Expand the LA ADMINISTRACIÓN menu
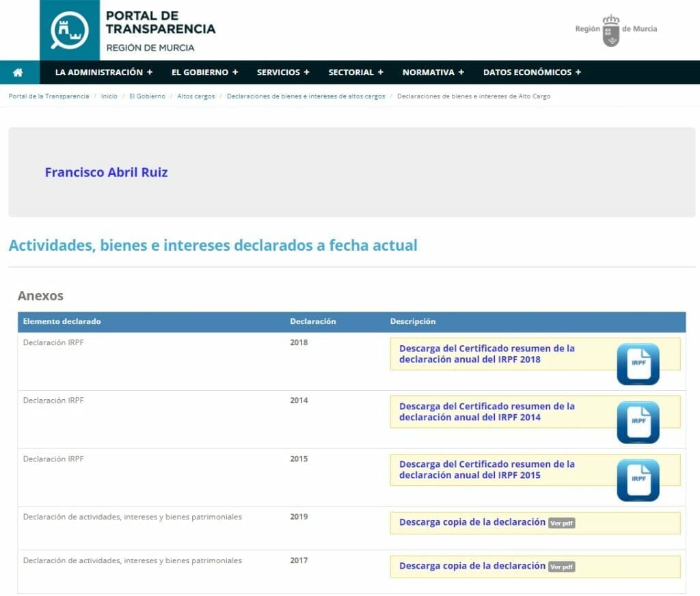Screen dimensions: 700x596 pos(103,72)
